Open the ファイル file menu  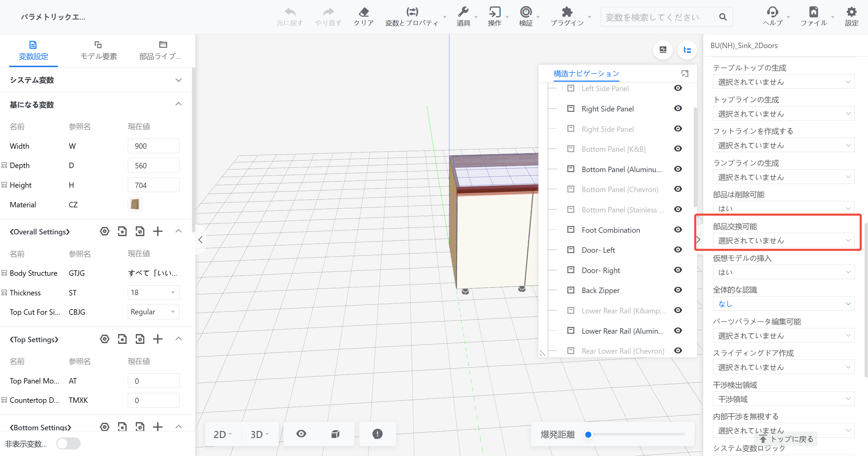pos(814,17)
